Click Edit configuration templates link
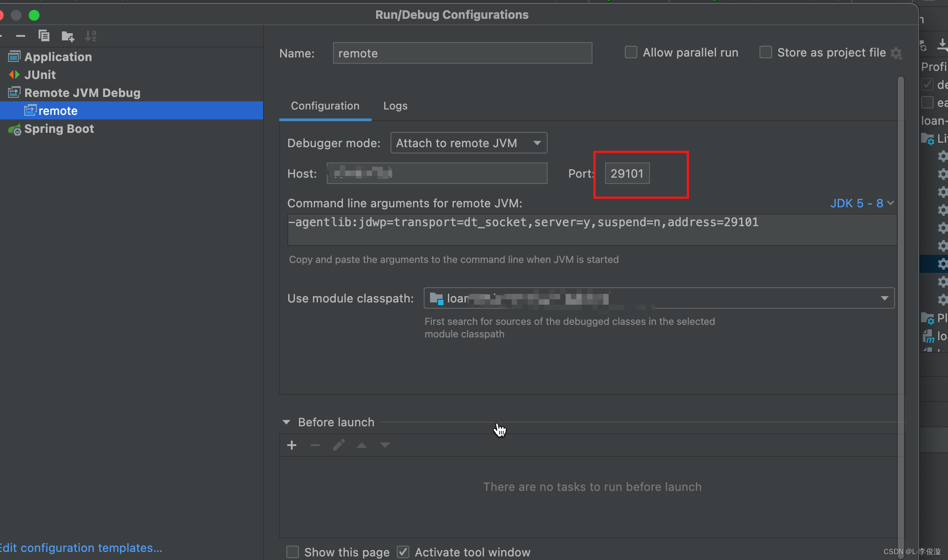The width and height of the screenshot is (948, 560). click(81, 548)
